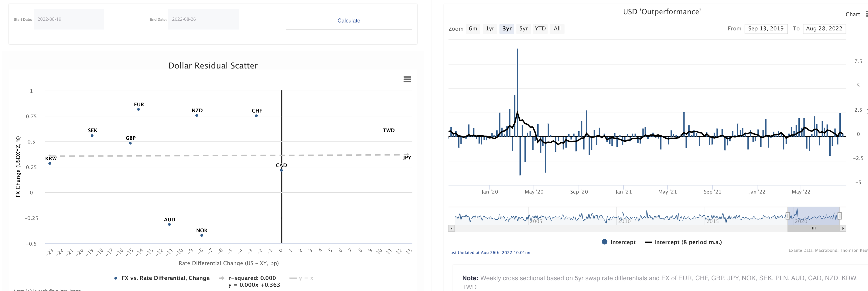Click the navigator scroll left arrow
The height and width of the screenshot is (291, 868).
point(451,228)
